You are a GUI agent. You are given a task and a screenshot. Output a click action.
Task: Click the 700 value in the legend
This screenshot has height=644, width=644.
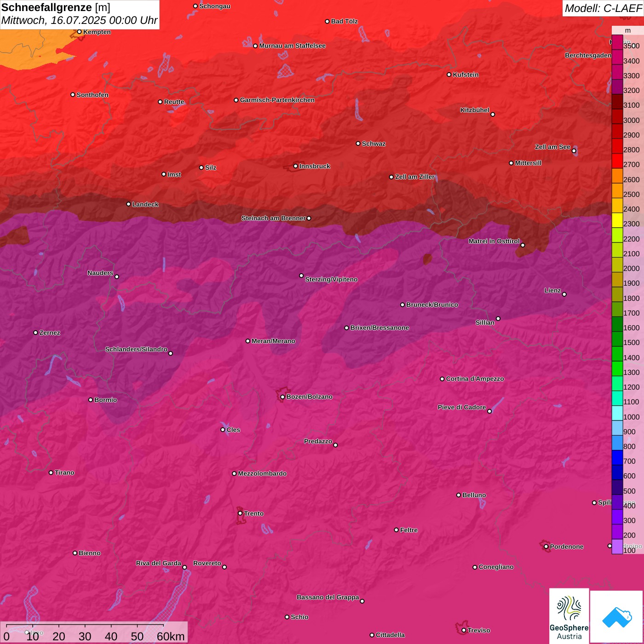629,461
